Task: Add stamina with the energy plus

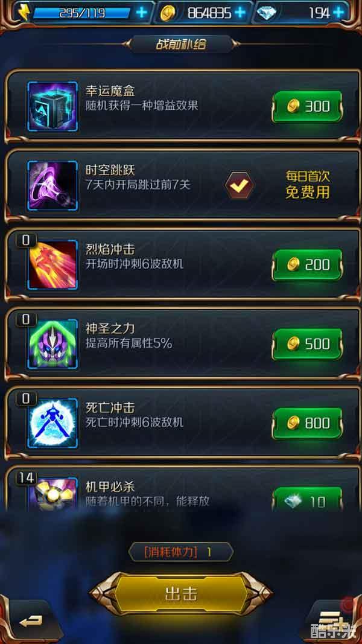Action: (x=141, y=13)
